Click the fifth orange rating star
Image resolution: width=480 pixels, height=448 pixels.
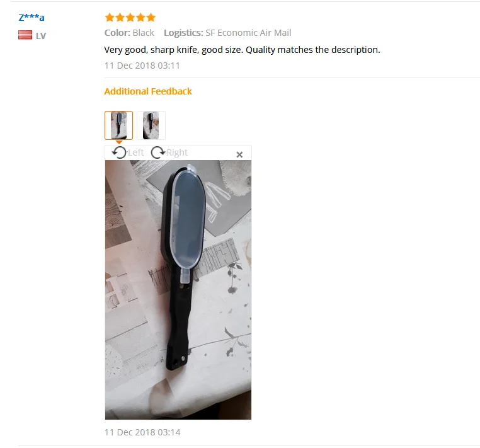coord(151,18)
